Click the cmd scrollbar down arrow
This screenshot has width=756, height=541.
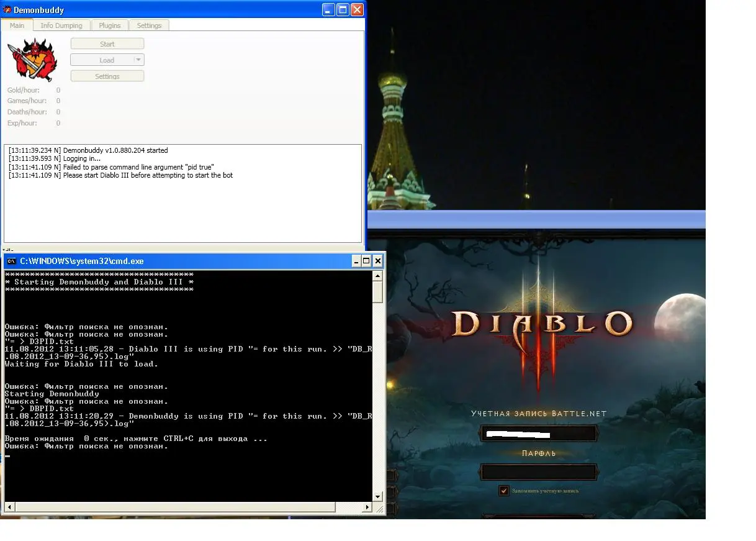point(377,496)
